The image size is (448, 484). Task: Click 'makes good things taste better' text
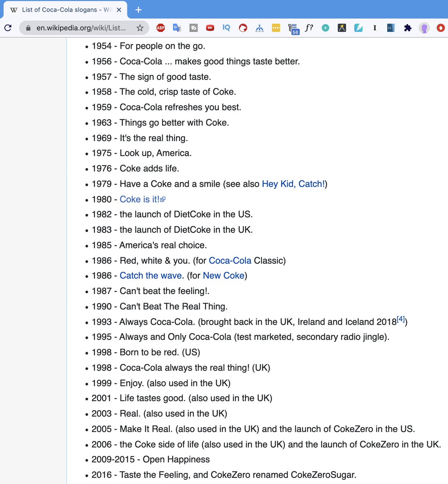tap(237, 61)
